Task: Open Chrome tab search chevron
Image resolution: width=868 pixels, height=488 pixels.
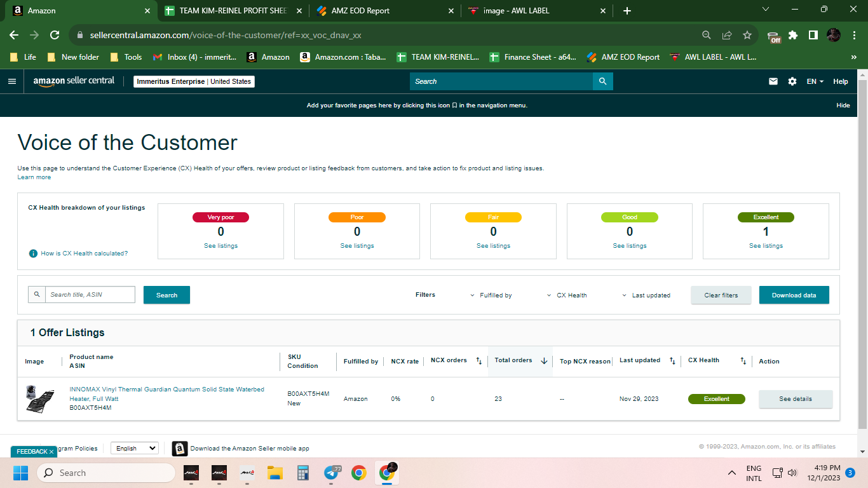Action: tap(766, 10)
